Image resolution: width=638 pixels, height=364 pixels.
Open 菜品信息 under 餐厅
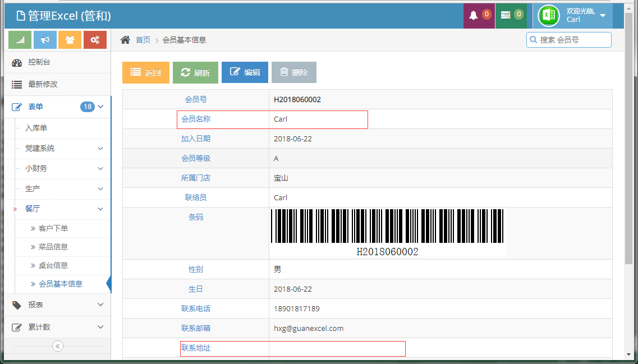53,247
